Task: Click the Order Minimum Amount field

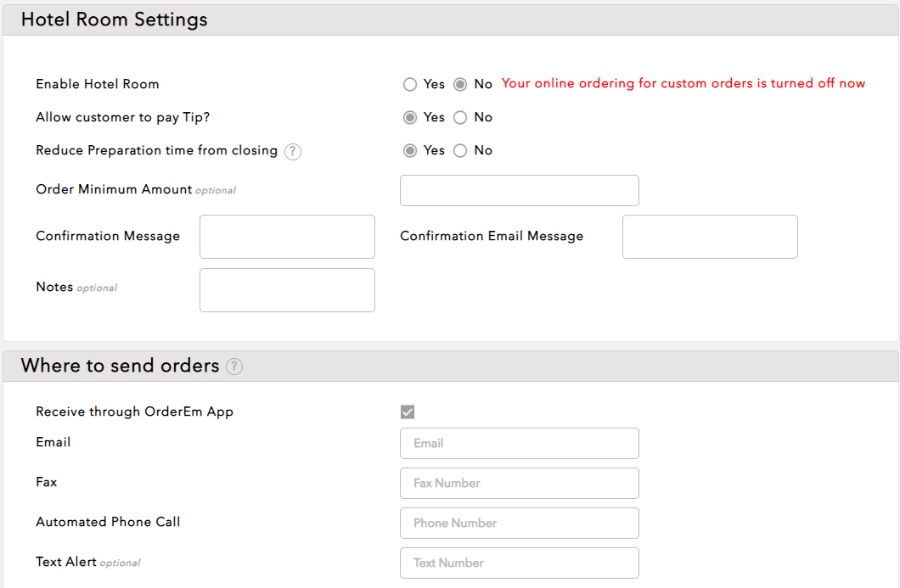Action: pyautogui.click(x=519, y=190)
